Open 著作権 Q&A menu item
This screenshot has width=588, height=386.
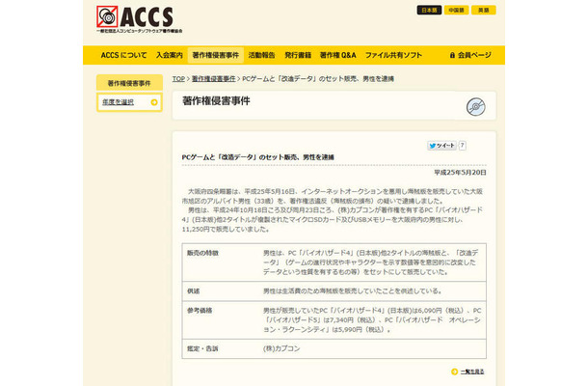pos(338,55)
